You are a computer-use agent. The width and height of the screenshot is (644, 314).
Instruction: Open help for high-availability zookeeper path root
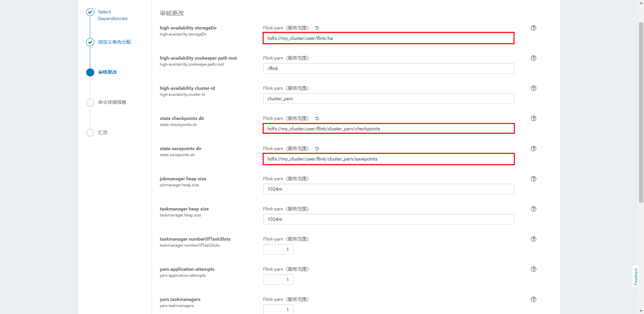tap(533, 58)
